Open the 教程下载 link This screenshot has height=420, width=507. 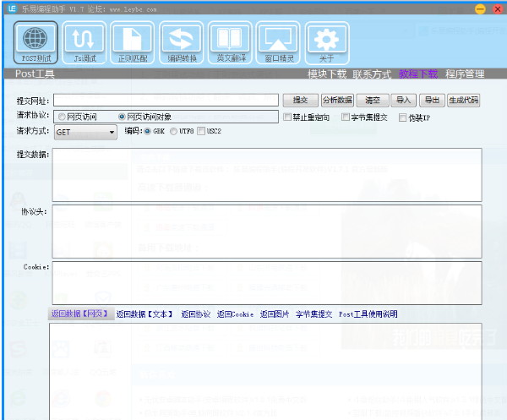point(418,74)
